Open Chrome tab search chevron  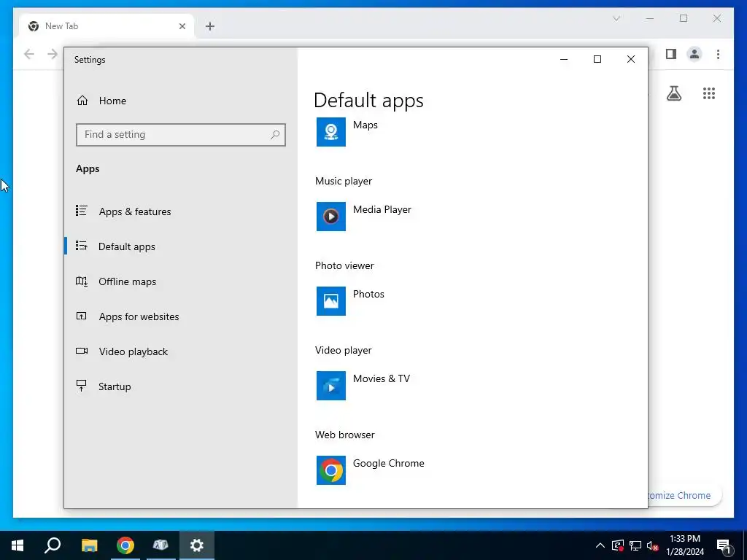(616, 18)
